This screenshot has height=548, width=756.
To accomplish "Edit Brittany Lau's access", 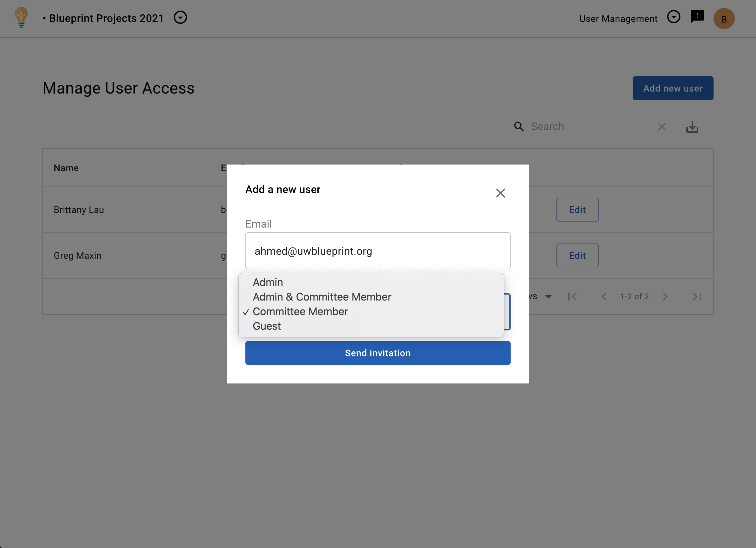I will (577, 210).
